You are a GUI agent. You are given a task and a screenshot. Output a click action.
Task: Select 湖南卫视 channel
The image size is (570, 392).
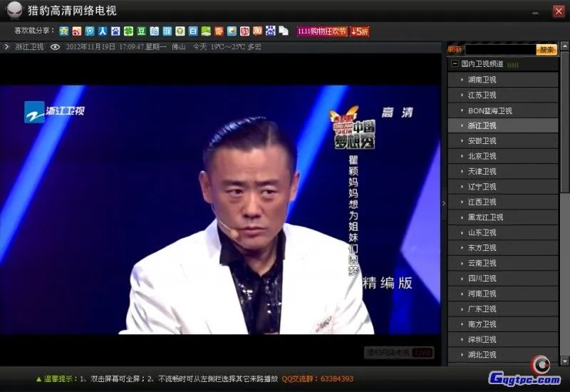503,80
